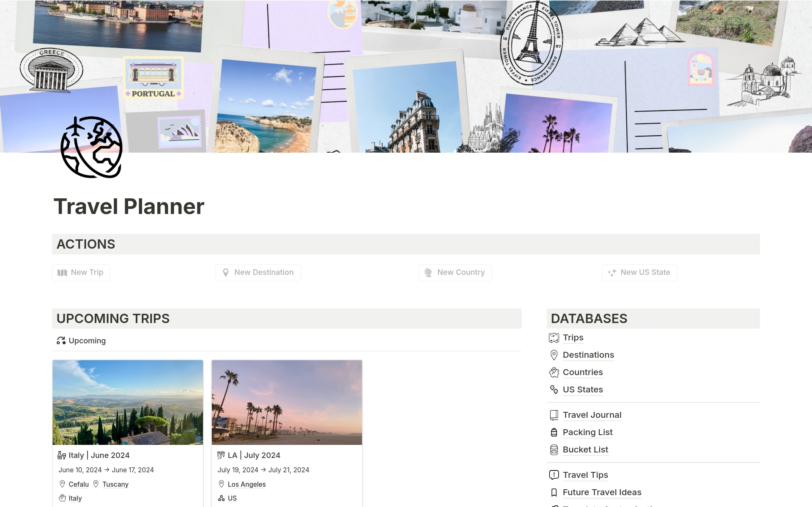Click the Upcoming trips label toggle
Image resolution: width=812 pixels, height=507 pixels.
81,340
